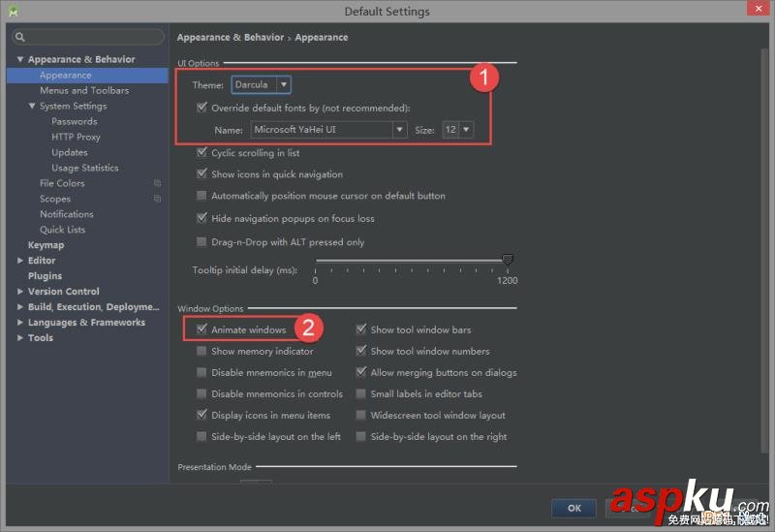This screenshot has width=775, height=532.
Task: Open the Theme dropdown showing Darcula
Action: pyautogui.click(x=261, y=84)
